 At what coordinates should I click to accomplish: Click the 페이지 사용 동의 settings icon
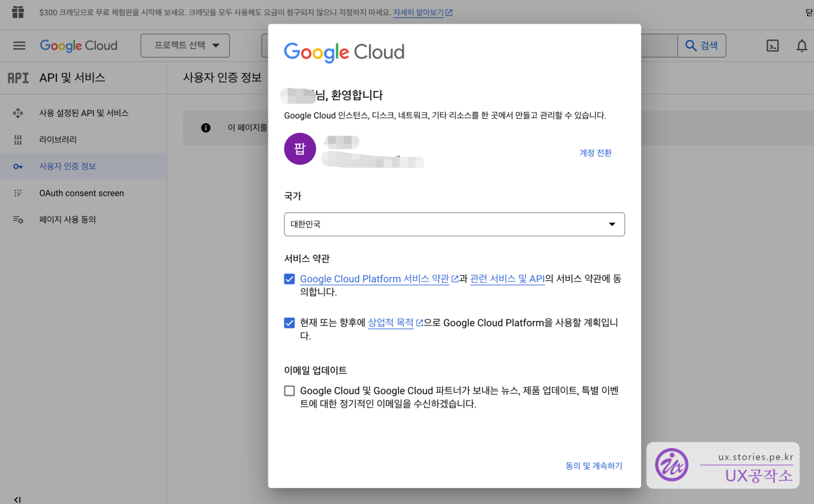point(18,220)
